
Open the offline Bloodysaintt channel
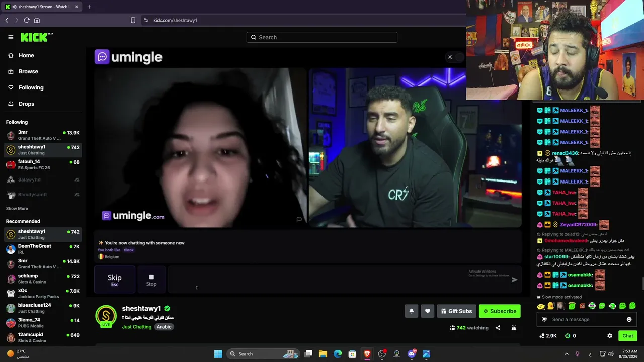(43, 195)
